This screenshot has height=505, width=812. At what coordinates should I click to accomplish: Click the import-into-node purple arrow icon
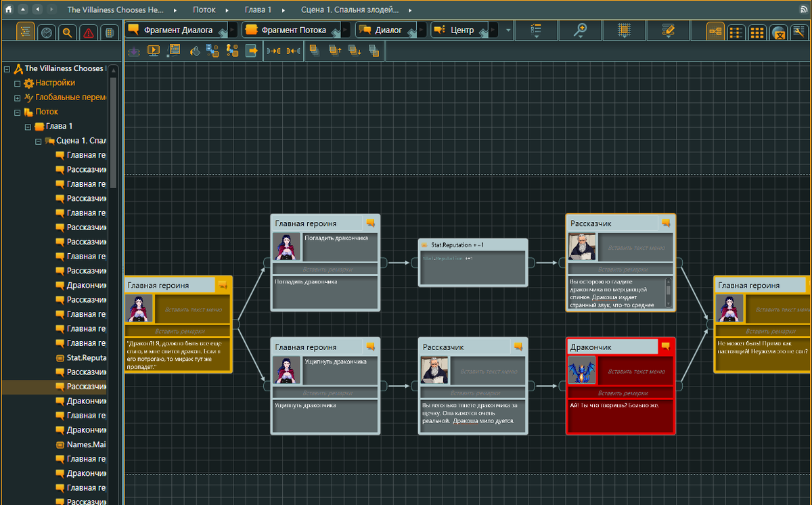[134, 51]
